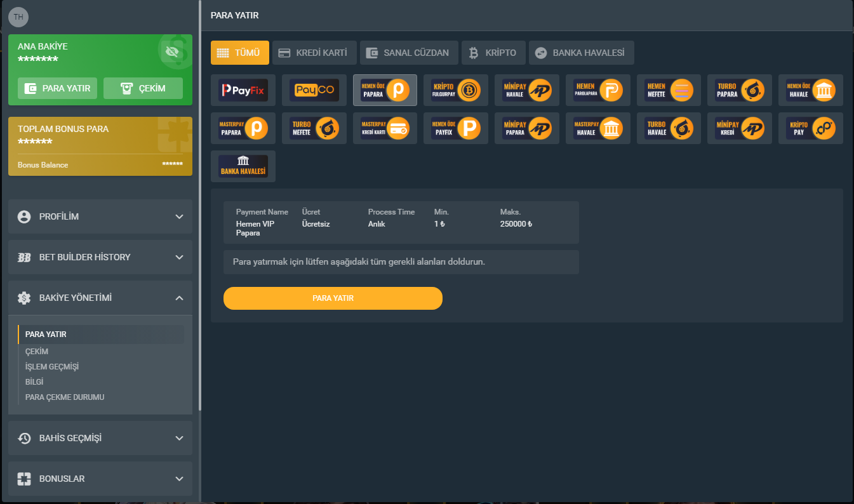Expand the Bonuslar section
This screenshot has height=504, width=854.
coord(100,479)
